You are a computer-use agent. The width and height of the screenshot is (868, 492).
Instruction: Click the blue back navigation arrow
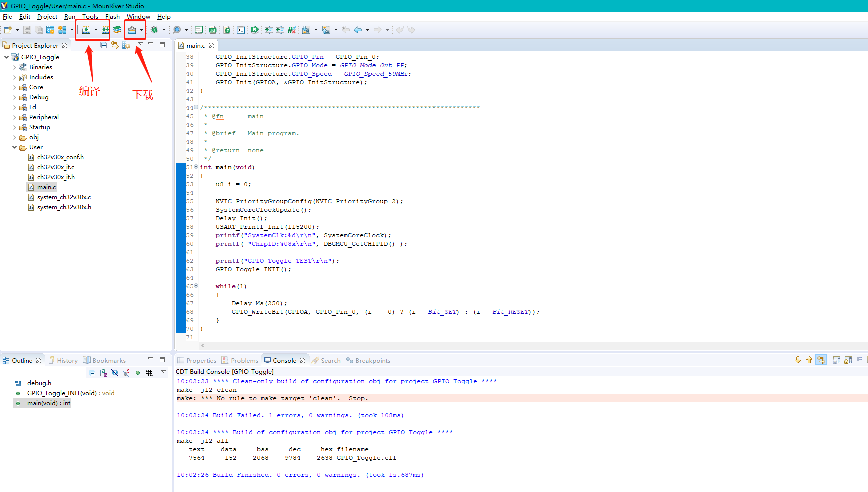point(358,30)
